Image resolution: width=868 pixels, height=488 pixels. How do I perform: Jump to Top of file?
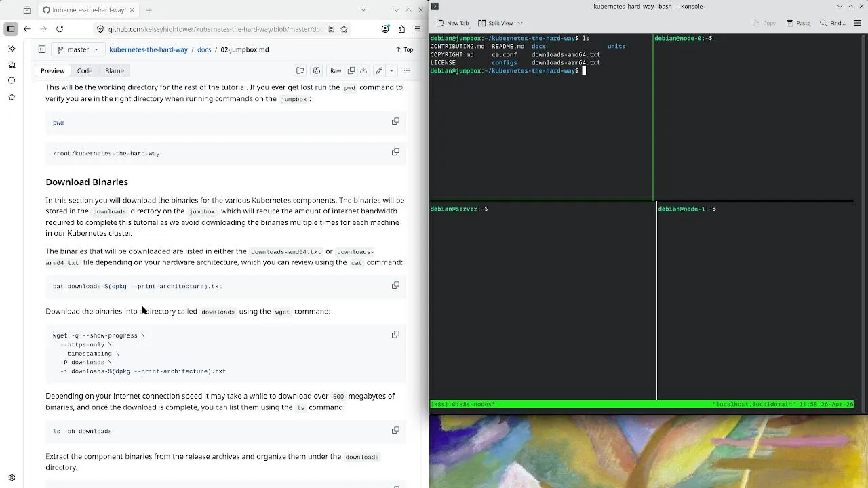404,49
